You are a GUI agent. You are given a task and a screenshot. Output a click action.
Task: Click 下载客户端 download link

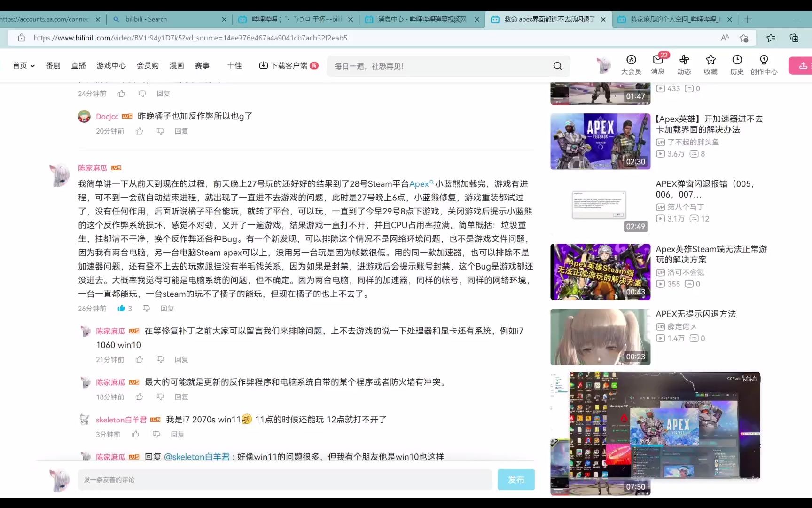pyautogui.click(x=289, y=66)
